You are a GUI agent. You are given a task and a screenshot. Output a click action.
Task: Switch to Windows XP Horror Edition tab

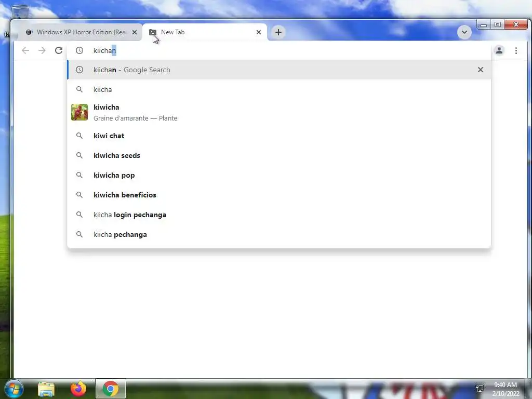coord(79,32)
